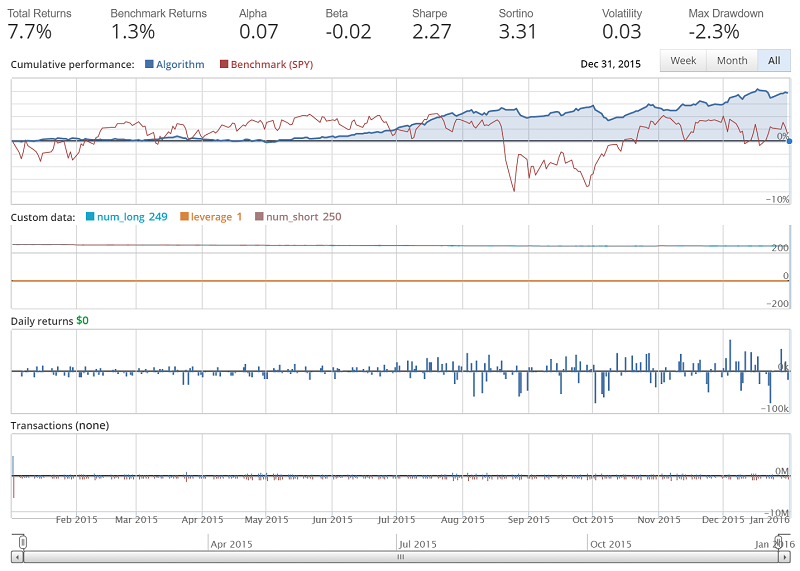
Task: Click the right scroll arrow of navigator
Action: pyautogui.click(x=784, y=557)
